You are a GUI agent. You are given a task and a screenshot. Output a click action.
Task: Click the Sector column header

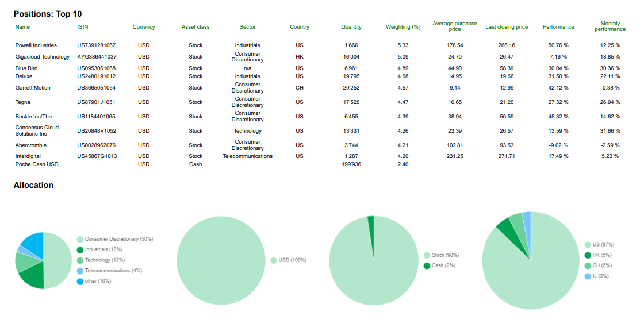click(x=248, y=27)
